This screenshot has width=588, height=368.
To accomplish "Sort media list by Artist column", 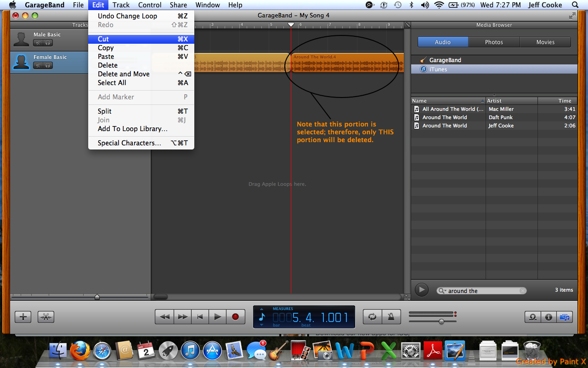I will click(512, 101).
